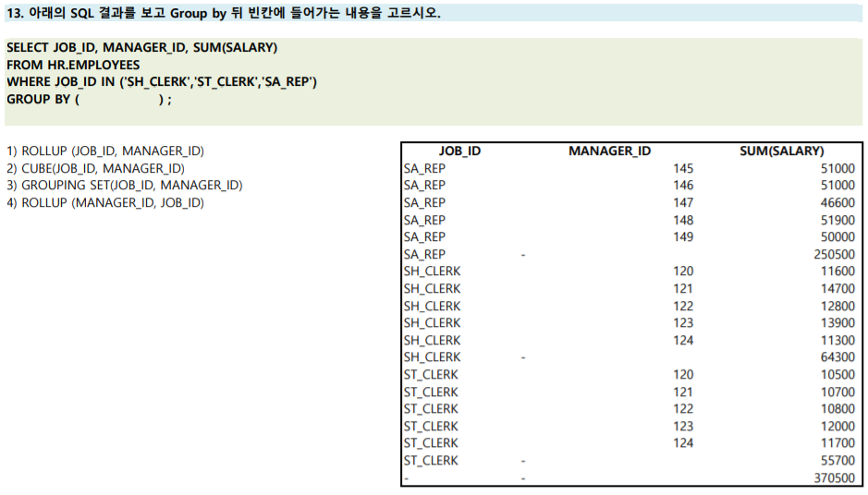Click the 10500 salary sum cell
This screenshot has height=495, width=868.
(837, 374)
